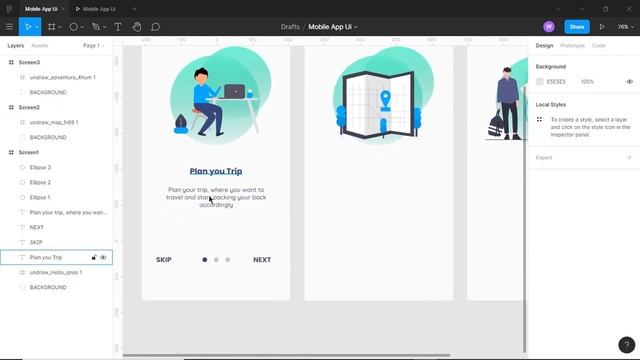Switch to the Design tab
The image size is (640, 360).
click(x=544, y=46)
